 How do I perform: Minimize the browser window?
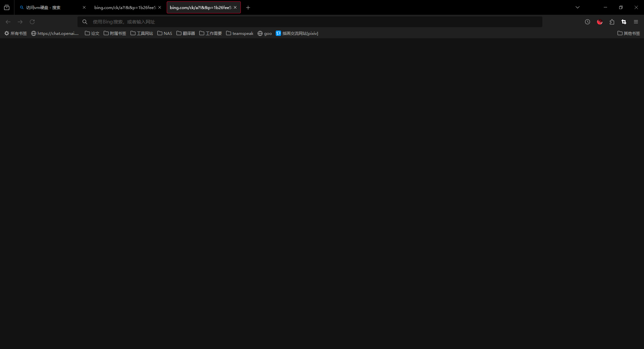coord(605,7)
